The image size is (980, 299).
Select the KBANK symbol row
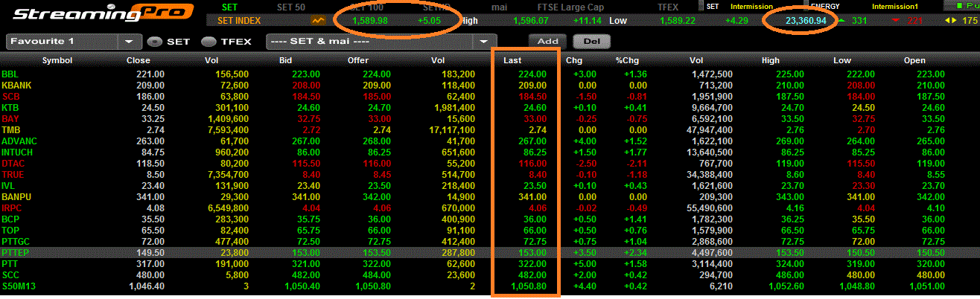coord(16,86)
